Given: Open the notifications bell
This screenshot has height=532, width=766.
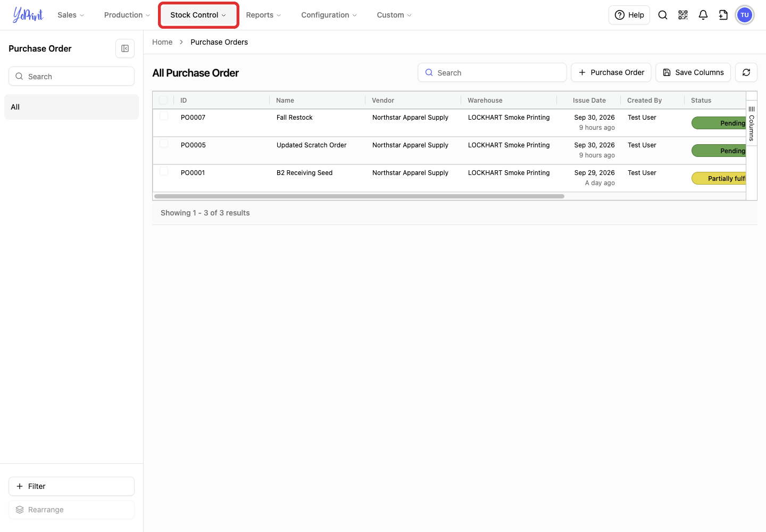Looking at the screenshot, I should click(x=703, y=15).
